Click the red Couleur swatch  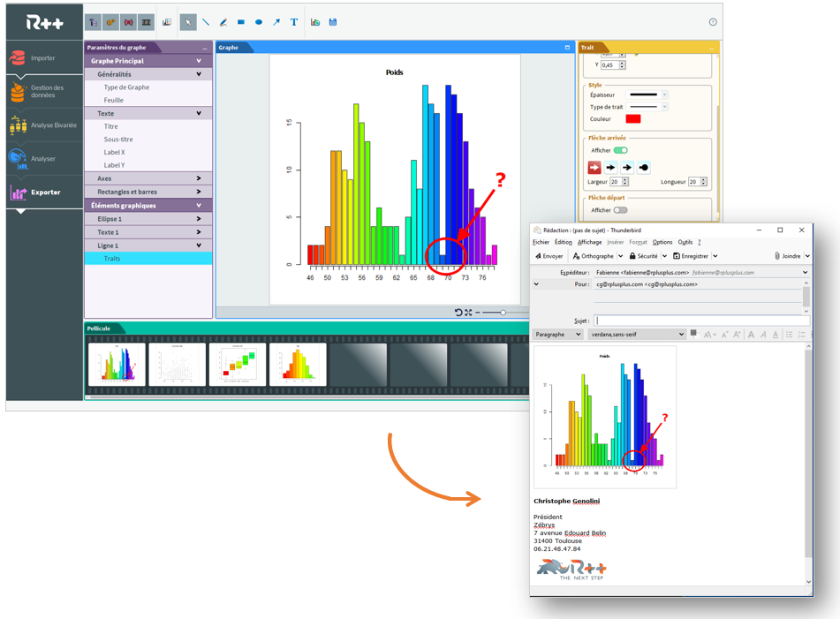point(633,119)
